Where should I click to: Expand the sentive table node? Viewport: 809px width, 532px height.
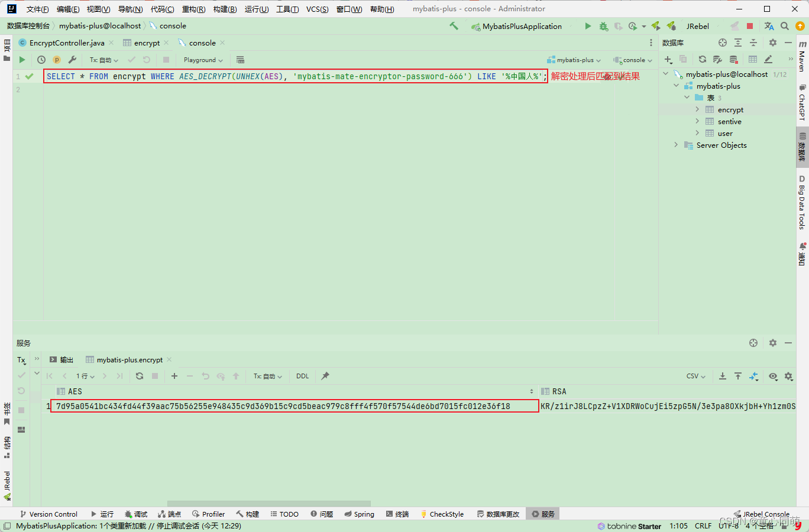coord(697,121)
